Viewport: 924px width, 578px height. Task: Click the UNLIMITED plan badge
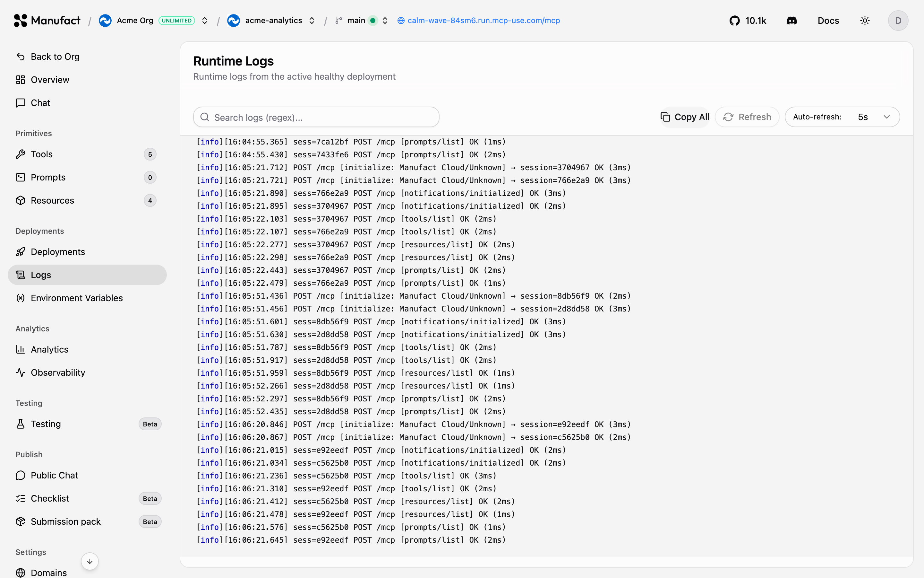177,21
